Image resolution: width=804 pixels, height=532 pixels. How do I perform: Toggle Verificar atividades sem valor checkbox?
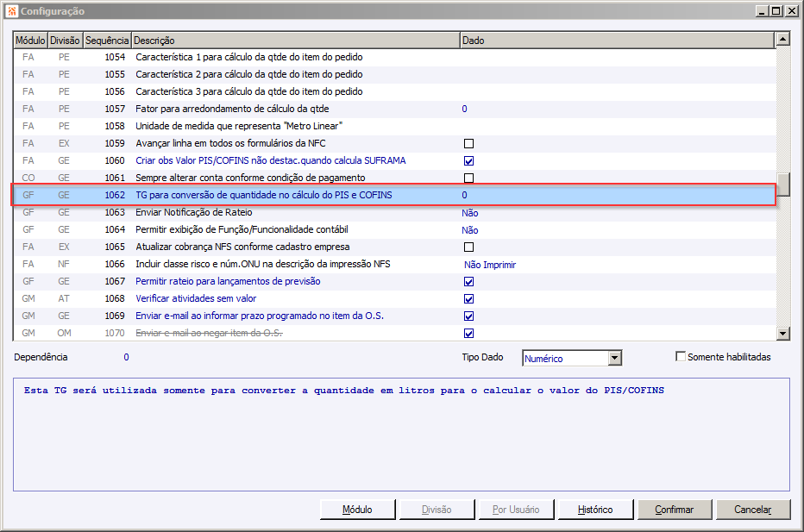[468, 299]
